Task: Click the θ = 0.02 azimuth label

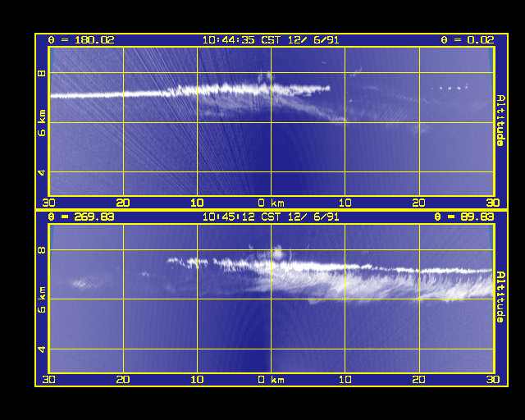Action: click(468, 40)
